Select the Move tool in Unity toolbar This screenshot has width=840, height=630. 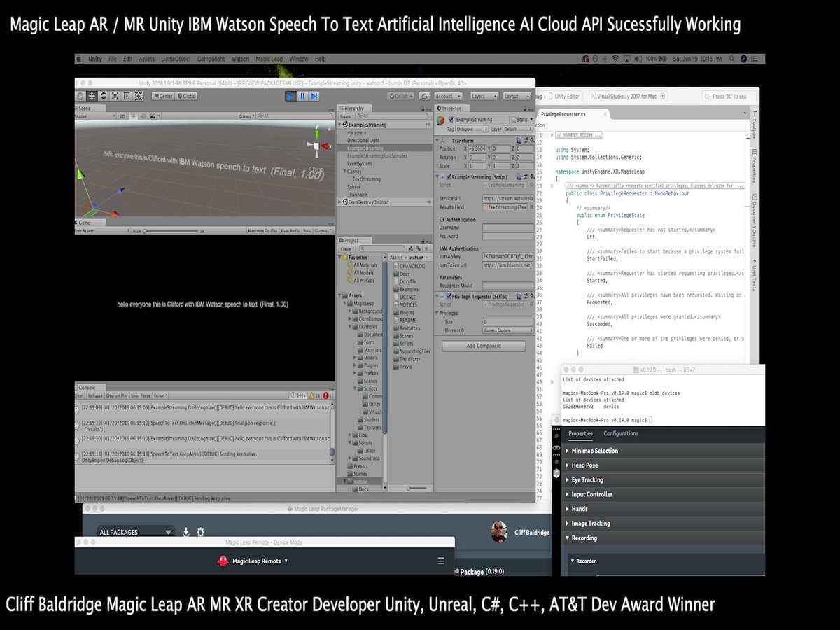pos(92,96)
